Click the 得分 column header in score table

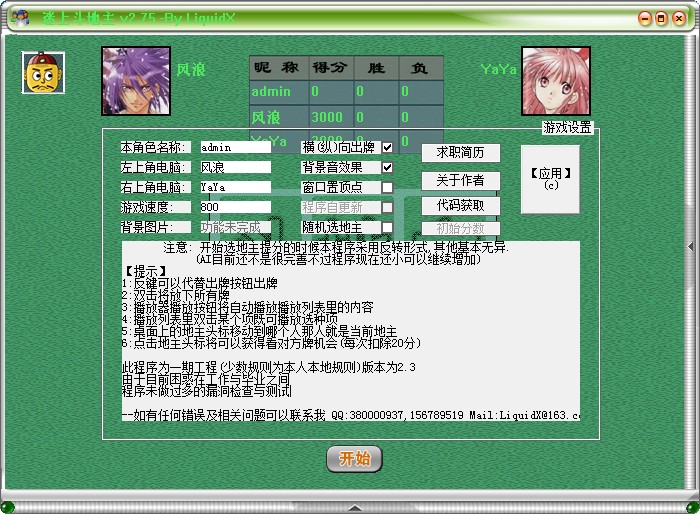(x=328, y=68)
